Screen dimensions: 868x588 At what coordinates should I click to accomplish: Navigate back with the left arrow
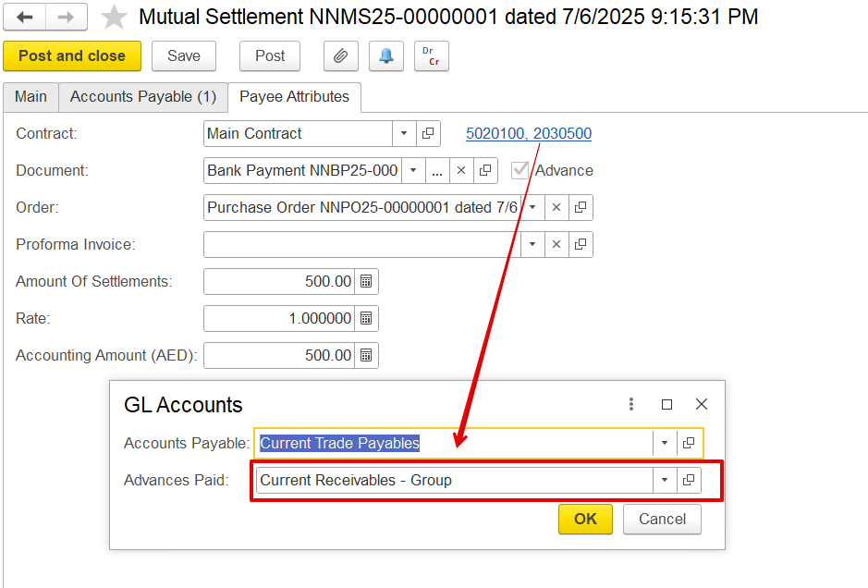(x=26, y=18)
